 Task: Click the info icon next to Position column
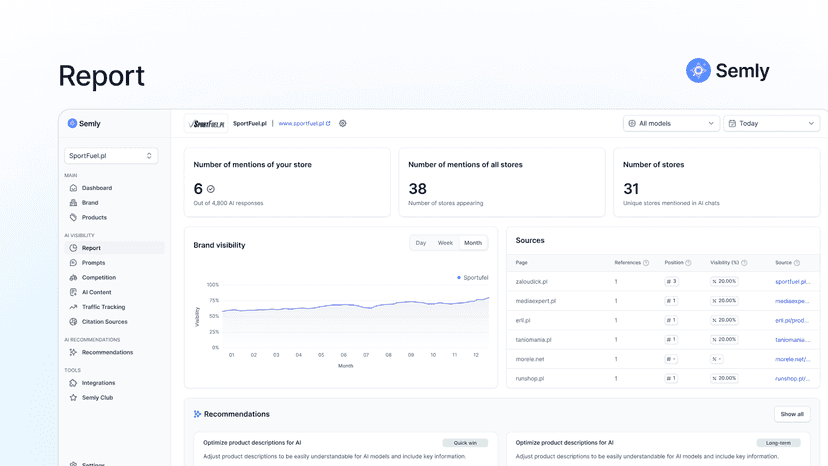click(688, 263)
